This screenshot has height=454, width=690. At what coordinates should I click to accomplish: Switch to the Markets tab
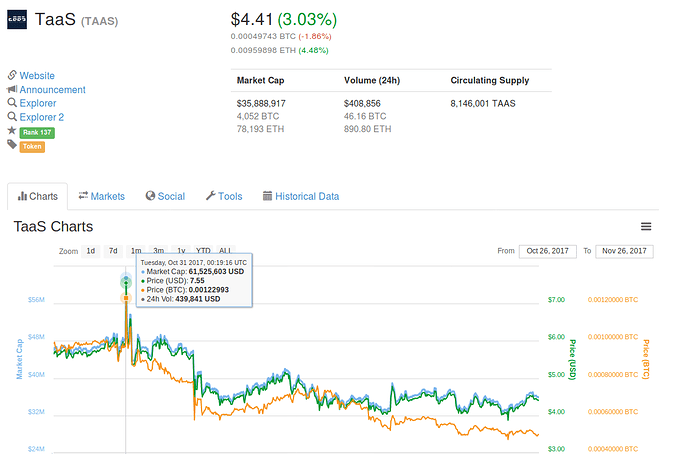[x=102, y=196]
